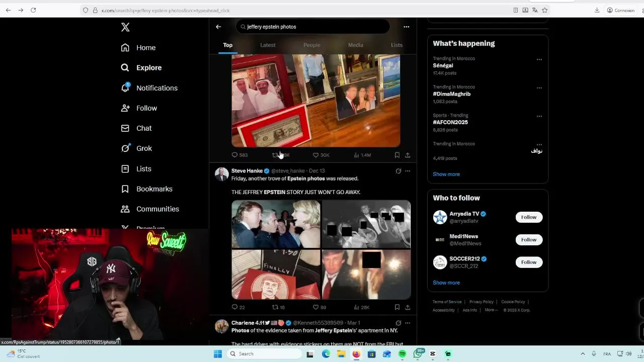Screen dimensions: 644x362
Task: Open the Sénégal trending topic
Action: [443, 65]
